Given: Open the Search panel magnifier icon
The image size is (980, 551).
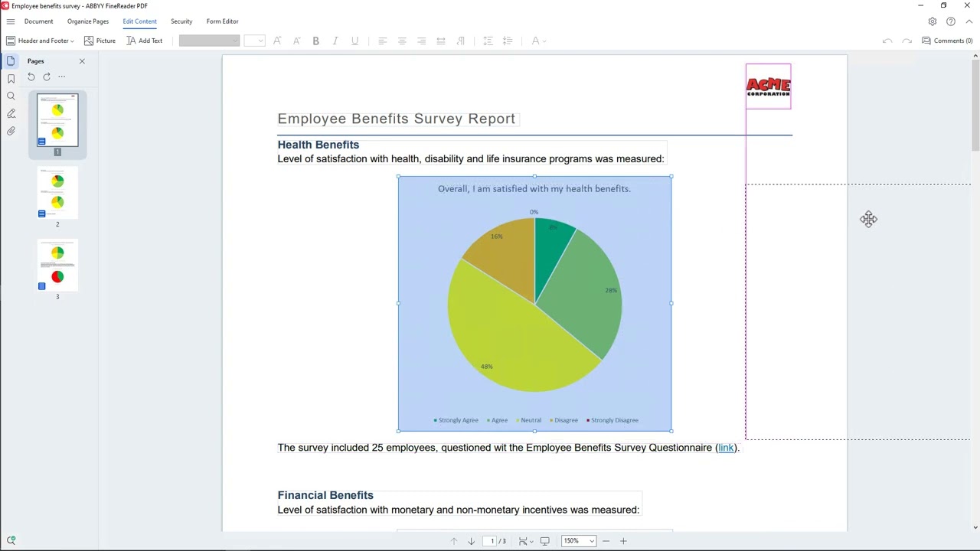Looking at the screenshot, I should pyautogui.click(x=11, y=96).
